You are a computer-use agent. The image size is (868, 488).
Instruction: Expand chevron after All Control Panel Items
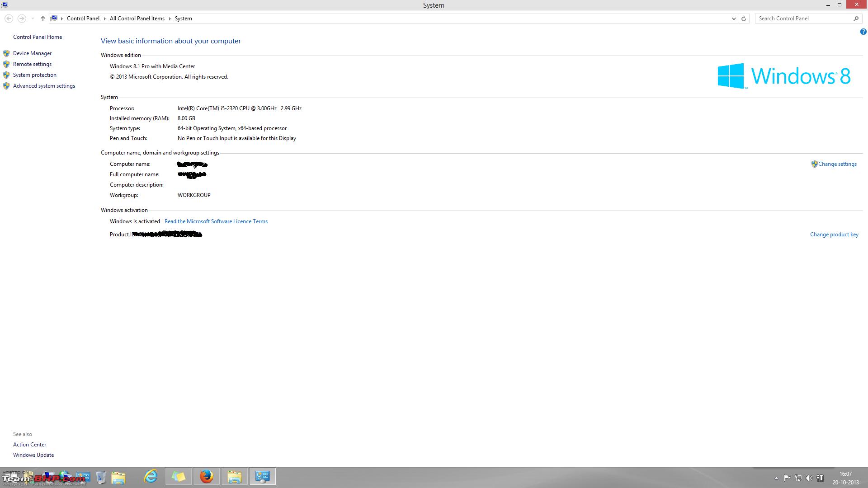pos(170,19)
